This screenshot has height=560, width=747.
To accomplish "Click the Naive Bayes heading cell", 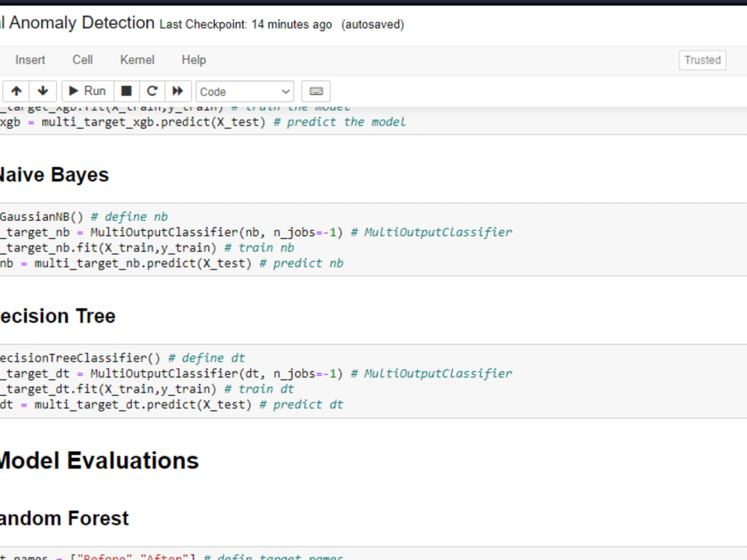I will [x=54, y=175].
